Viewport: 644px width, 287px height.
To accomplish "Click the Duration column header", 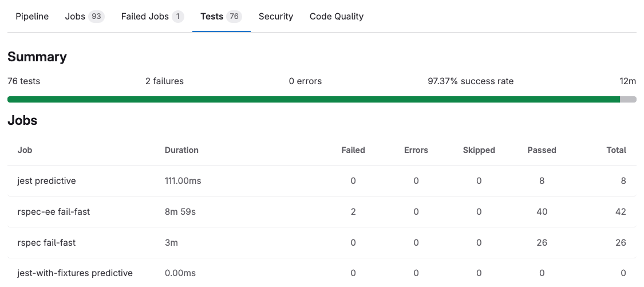I will pos(181,150).
